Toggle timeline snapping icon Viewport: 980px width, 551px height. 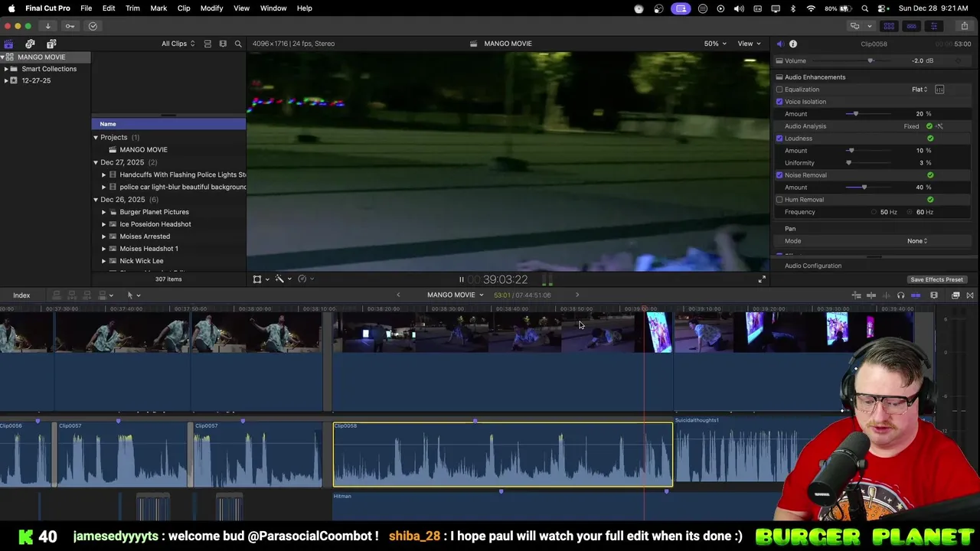click(x=915, y=295)
